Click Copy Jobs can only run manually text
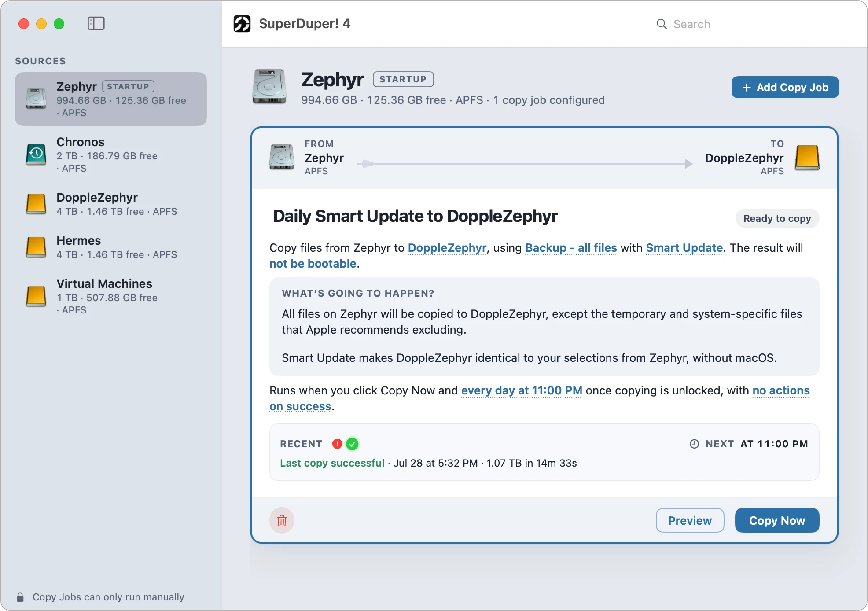868x611 pixels. pyautogui.click(x=108, y=597)
